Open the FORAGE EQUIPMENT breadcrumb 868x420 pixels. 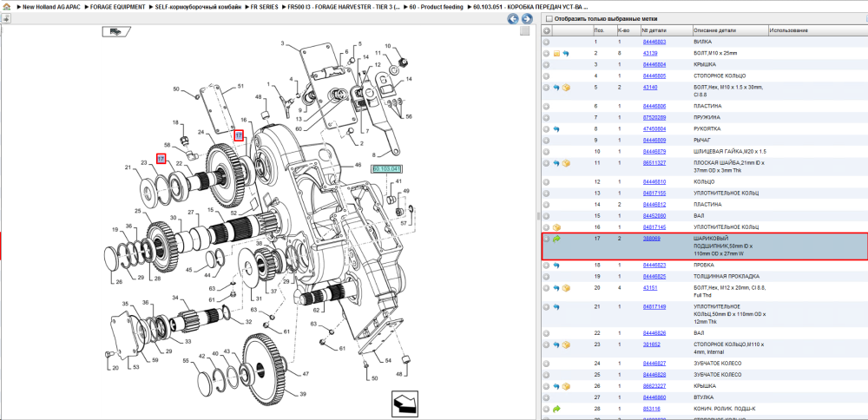pos(118,7)
